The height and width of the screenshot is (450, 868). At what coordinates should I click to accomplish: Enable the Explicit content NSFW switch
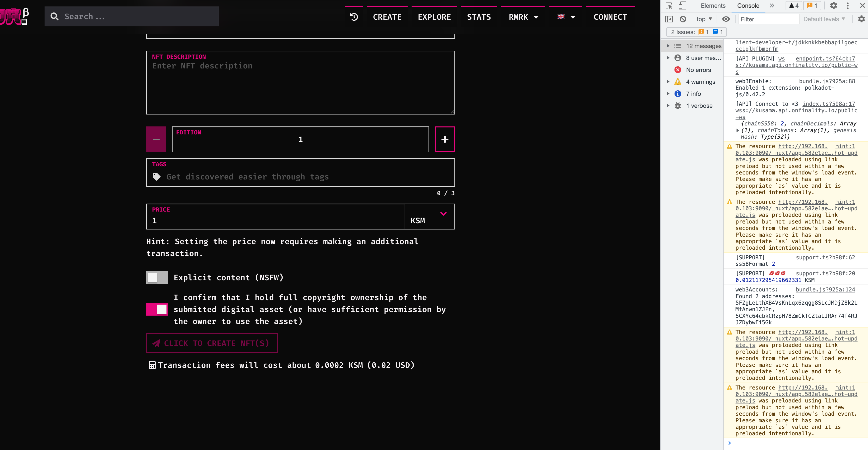[x=157, y=278]
